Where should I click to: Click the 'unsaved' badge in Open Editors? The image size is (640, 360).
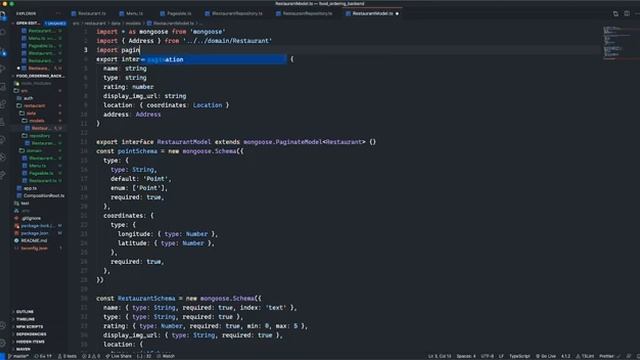[x=55, y=23]
